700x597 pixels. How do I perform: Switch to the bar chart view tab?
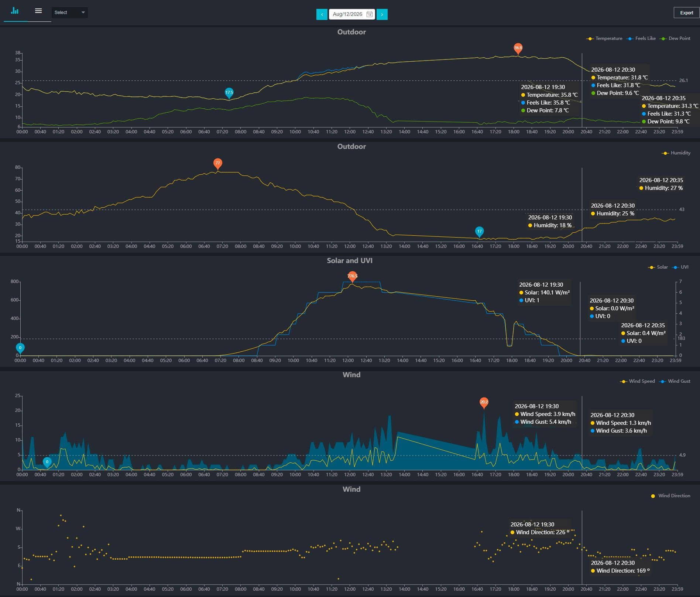coord(15,11)
